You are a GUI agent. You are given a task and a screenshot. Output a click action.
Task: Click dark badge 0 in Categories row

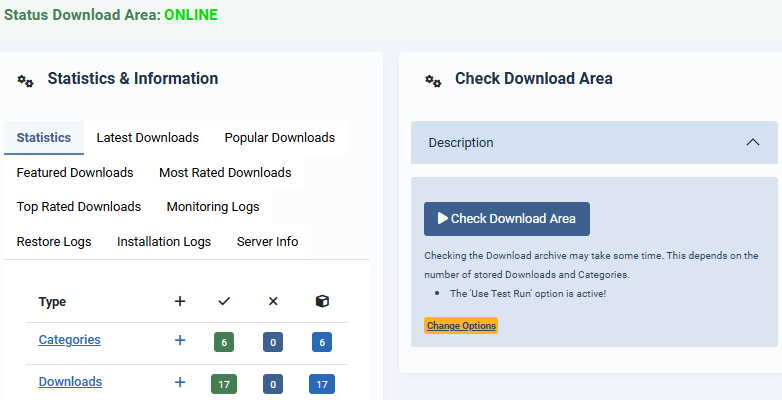tap(273, 342)
